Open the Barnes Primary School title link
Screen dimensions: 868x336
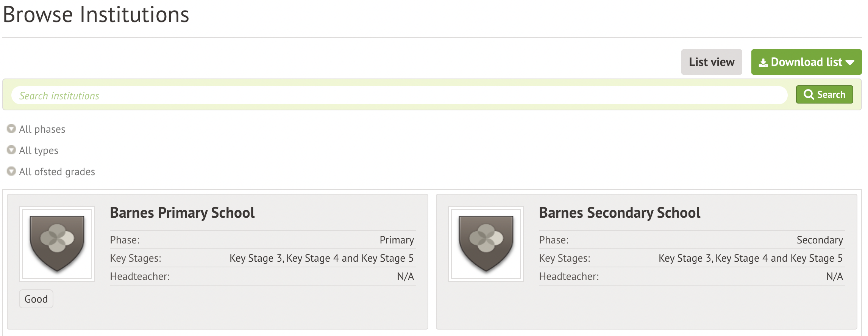tap(182, 213)
